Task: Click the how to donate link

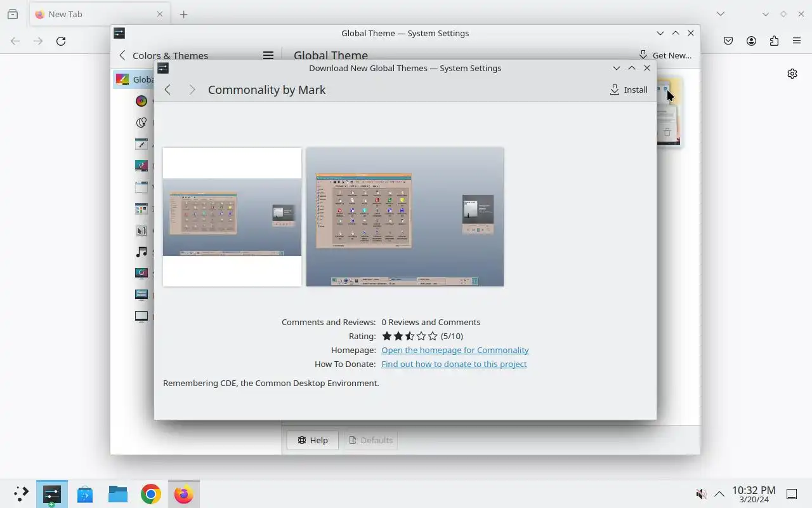Action: 454,364
